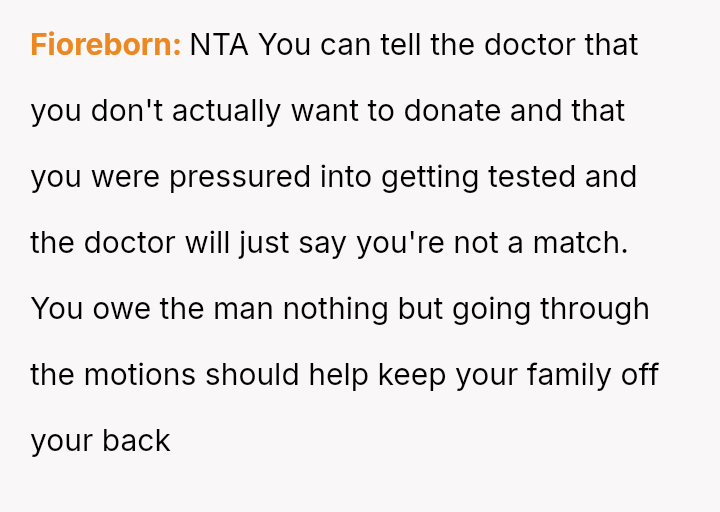Click the word "pressured" in the comment
This screenshot has width=720, height=512.
click(240, 177)
